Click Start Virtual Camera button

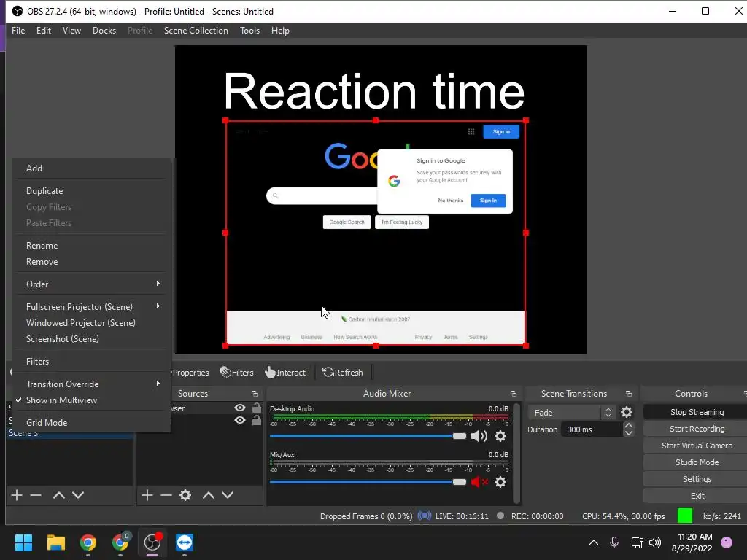click(697, 446)
